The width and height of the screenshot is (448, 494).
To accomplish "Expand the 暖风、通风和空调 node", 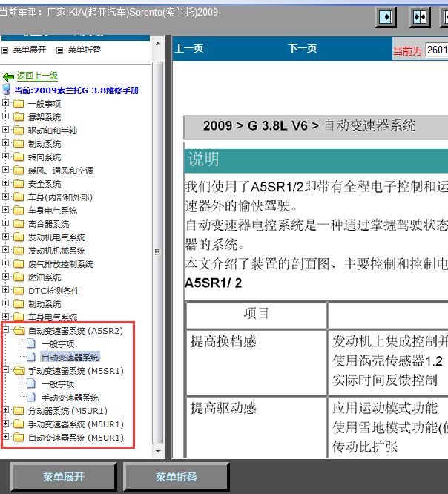I will click(x=5, y=170).
